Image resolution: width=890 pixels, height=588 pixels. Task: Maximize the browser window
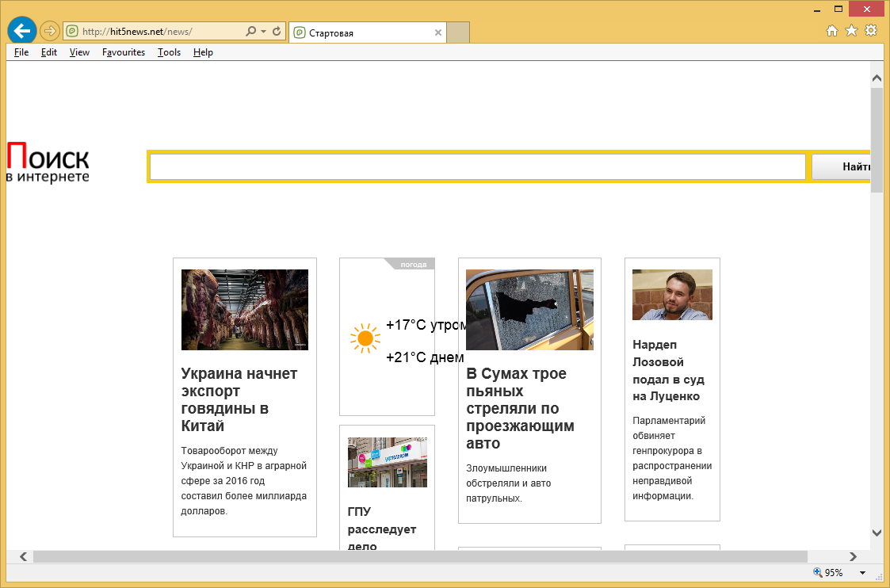[x=838, y=9]
